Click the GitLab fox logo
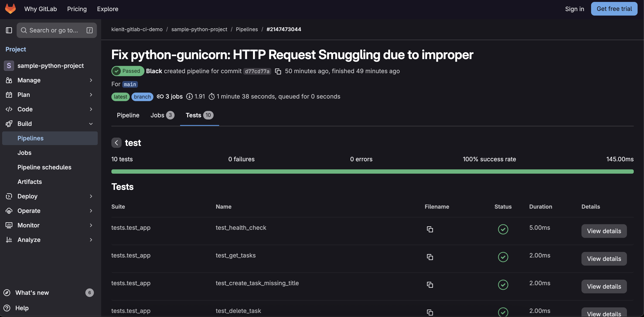644x317 pixels. click(x=10, y=9)
